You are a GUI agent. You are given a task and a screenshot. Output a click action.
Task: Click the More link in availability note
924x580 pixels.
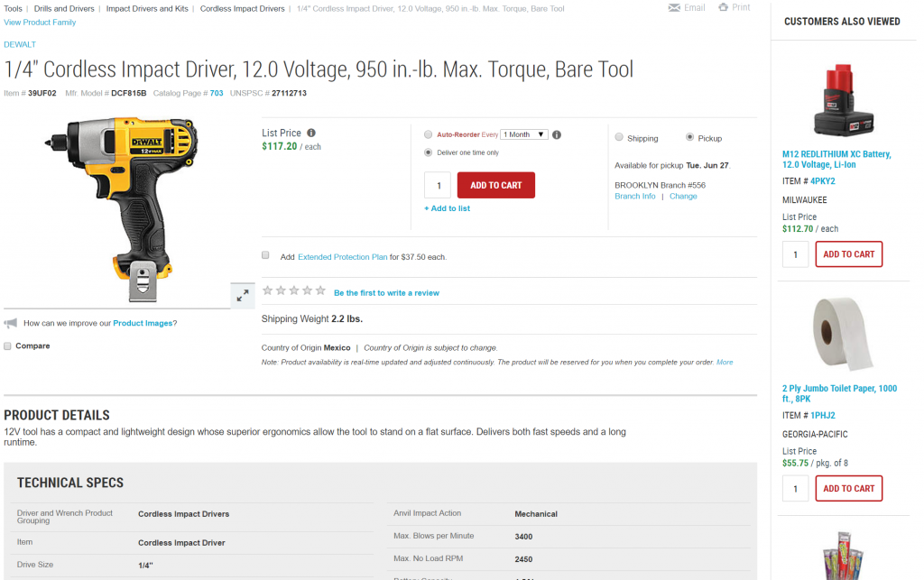click(x=725, y=362)
